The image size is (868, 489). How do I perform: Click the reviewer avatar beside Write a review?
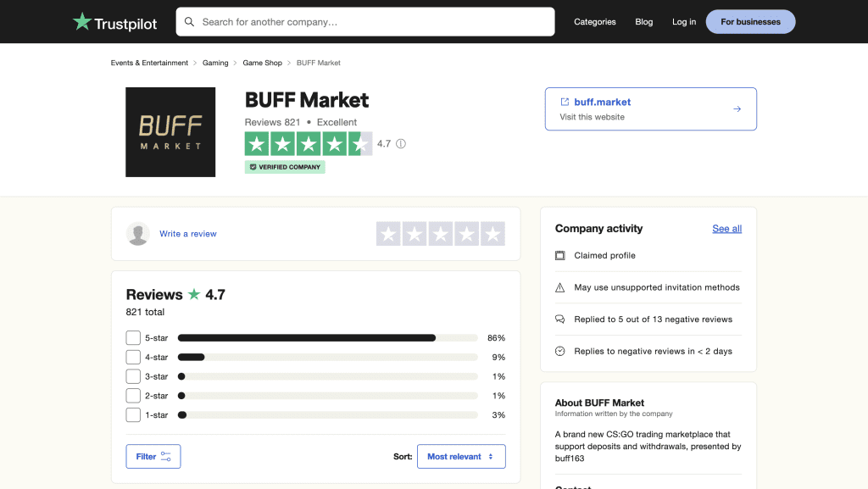click(138, 233)
